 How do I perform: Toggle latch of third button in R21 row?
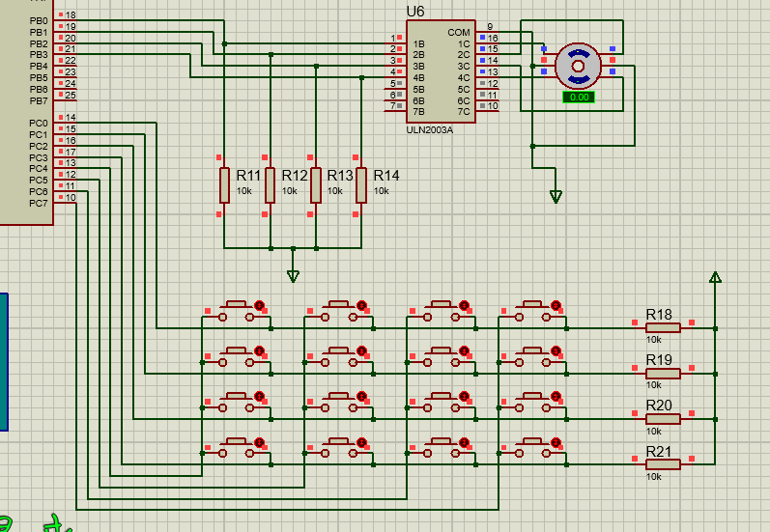[464, 441]
